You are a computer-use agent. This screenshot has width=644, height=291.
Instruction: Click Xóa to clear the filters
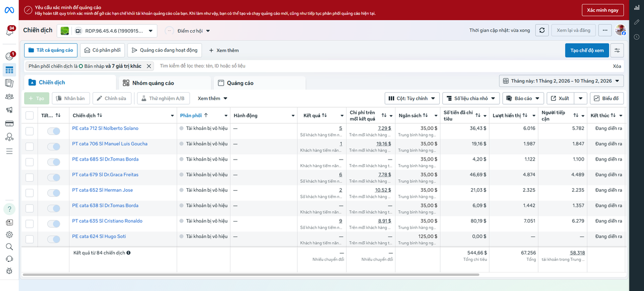(x=617, y=66)
